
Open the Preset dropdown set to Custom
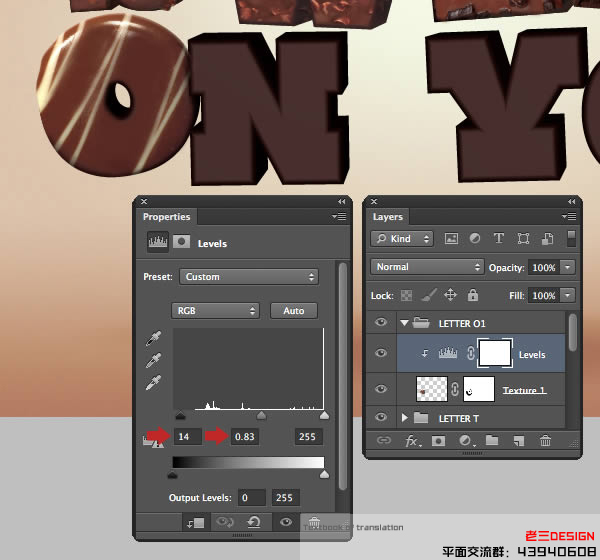(x=249, y=277)
